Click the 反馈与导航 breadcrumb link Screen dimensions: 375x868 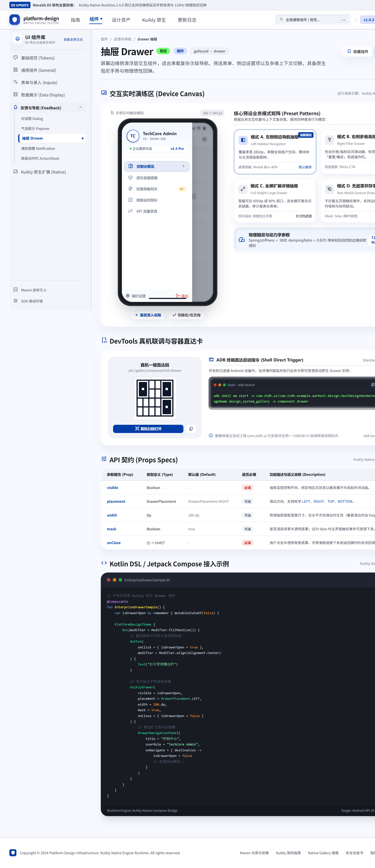[x=122, y=39]
